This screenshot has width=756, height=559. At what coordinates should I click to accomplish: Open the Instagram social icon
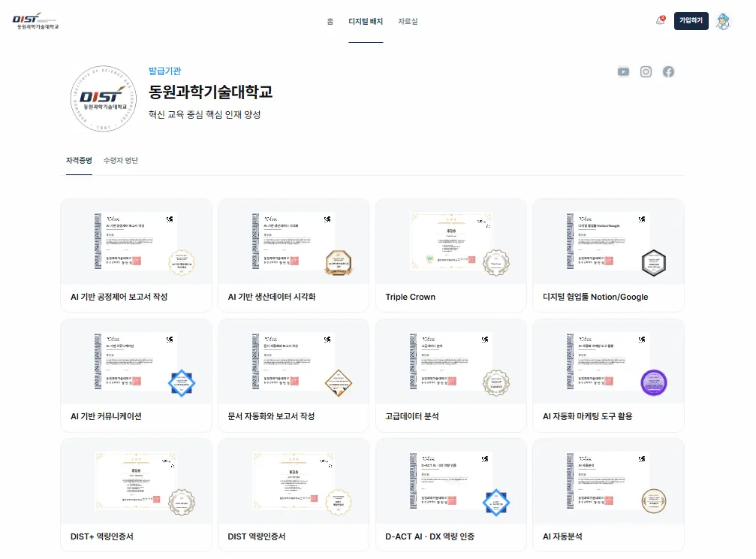tap(646, 72)
